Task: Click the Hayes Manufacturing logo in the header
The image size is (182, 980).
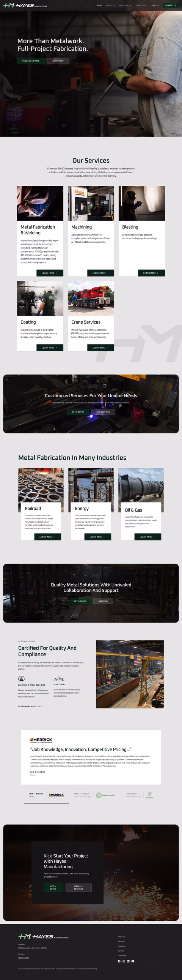Action: point(25,6)
